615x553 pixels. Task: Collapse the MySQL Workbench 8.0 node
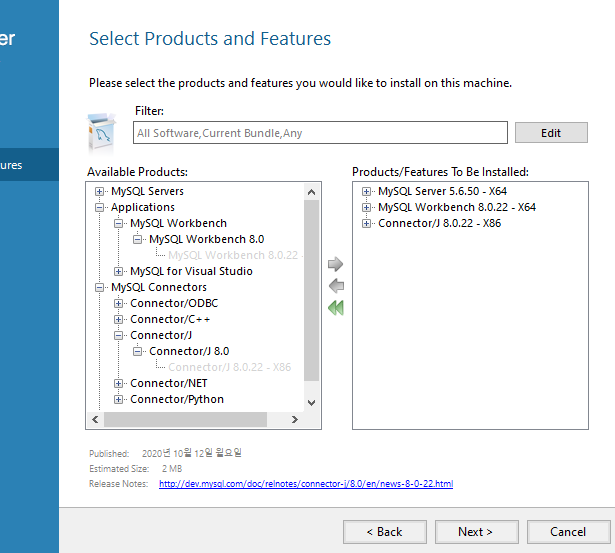click(x=137, y=239)
